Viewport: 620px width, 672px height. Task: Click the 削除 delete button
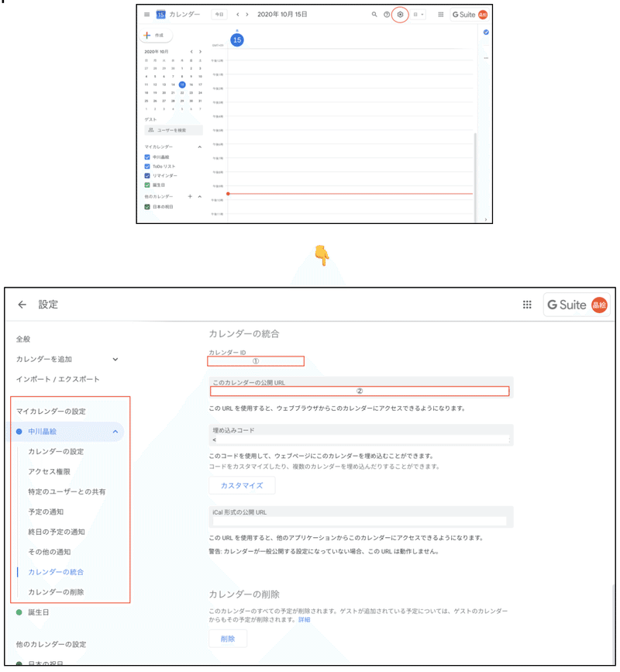click(228, 639)
